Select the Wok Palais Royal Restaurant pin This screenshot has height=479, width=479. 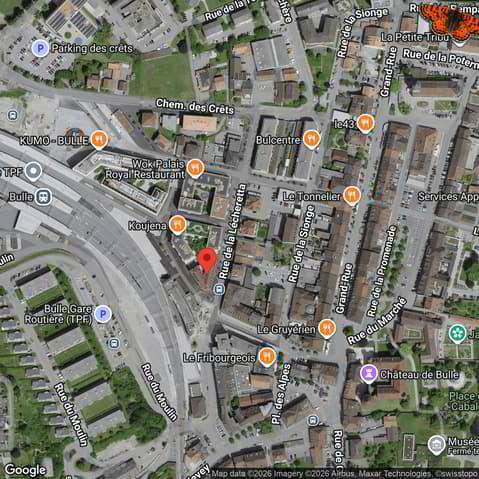(195, 168)
